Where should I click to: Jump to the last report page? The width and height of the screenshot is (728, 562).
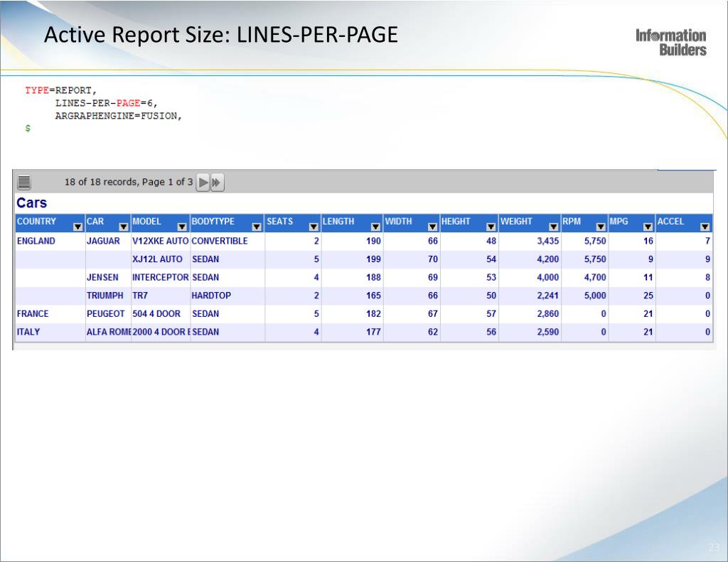pos(217,183)
